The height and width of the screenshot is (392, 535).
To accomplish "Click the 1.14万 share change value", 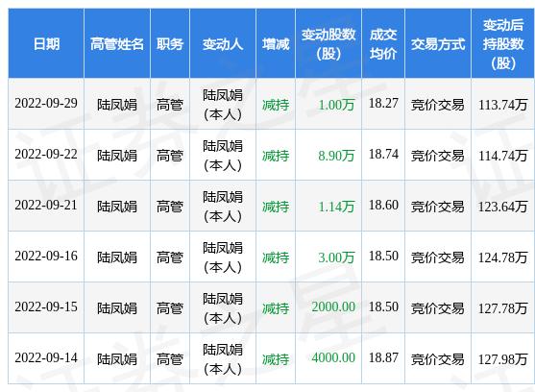I will 336,206.
